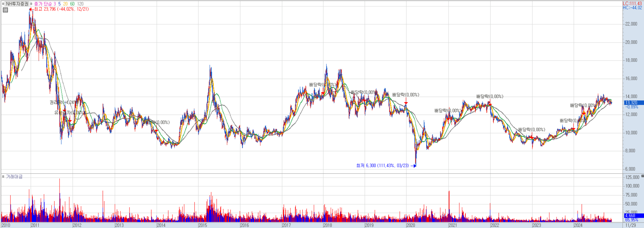This screenshot has width=644, height=228.
Task: Click the 최고 23,796 high price annotation
Action: 61,9
